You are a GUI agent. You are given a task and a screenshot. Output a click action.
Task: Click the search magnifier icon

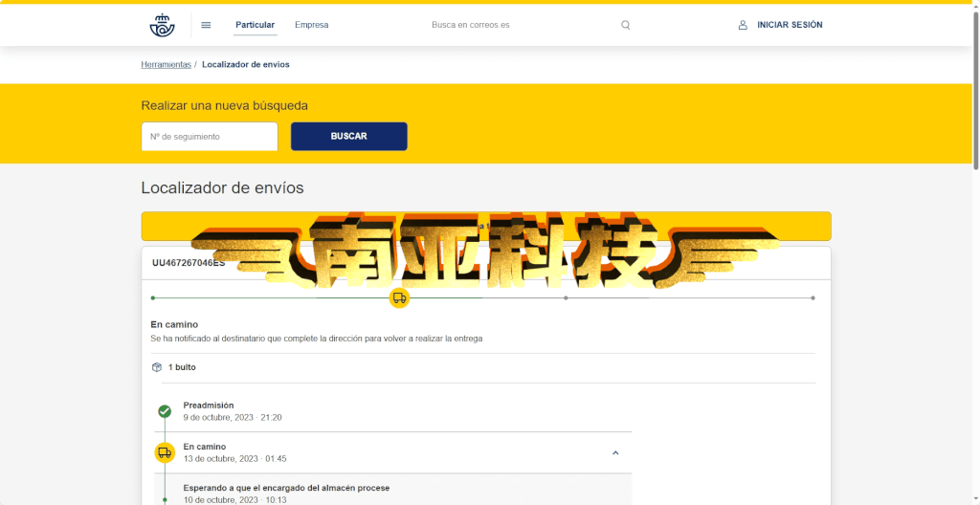tap(625, 25)
